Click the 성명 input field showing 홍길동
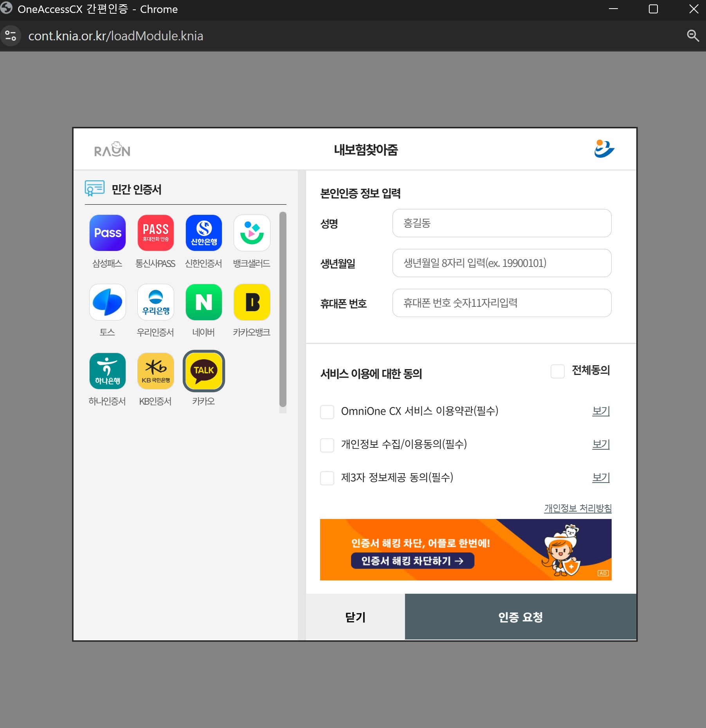The image size is (706, 728). [x=501, y=223]
